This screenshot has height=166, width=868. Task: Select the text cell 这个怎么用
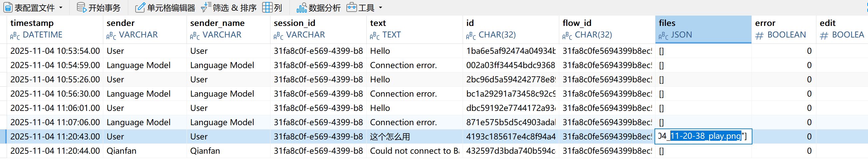click(390, 137)
